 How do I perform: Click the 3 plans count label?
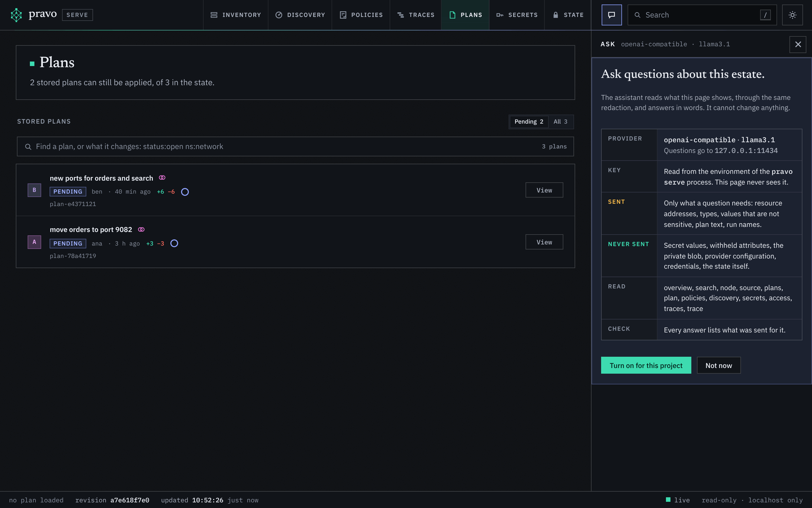pyautogui.click(x=554, y=146)
